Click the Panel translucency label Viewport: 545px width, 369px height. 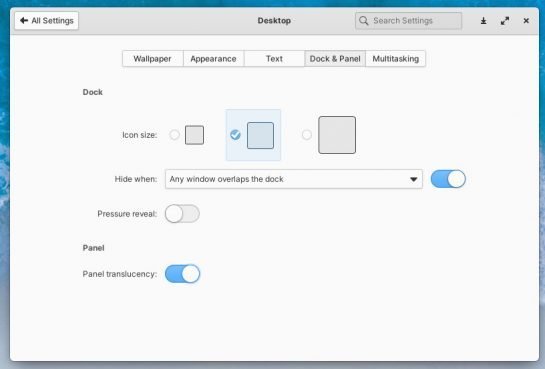click(x=120, y=274)
